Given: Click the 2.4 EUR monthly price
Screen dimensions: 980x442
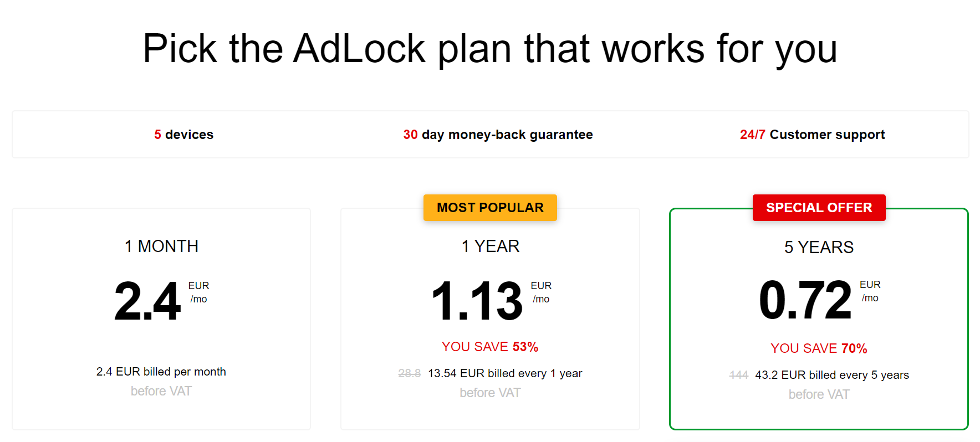Looking at the screenshot, I should click(x=148, y=301).
